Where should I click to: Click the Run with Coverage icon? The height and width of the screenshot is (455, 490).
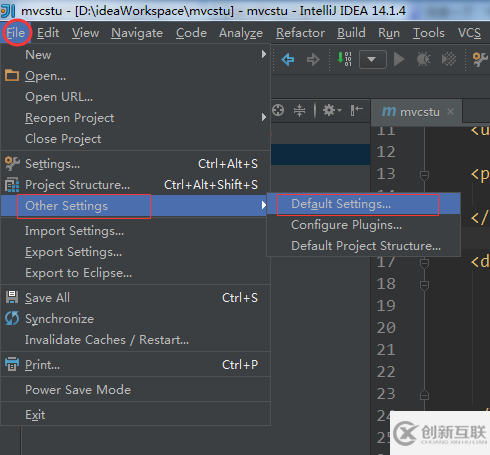click(449, 59)
